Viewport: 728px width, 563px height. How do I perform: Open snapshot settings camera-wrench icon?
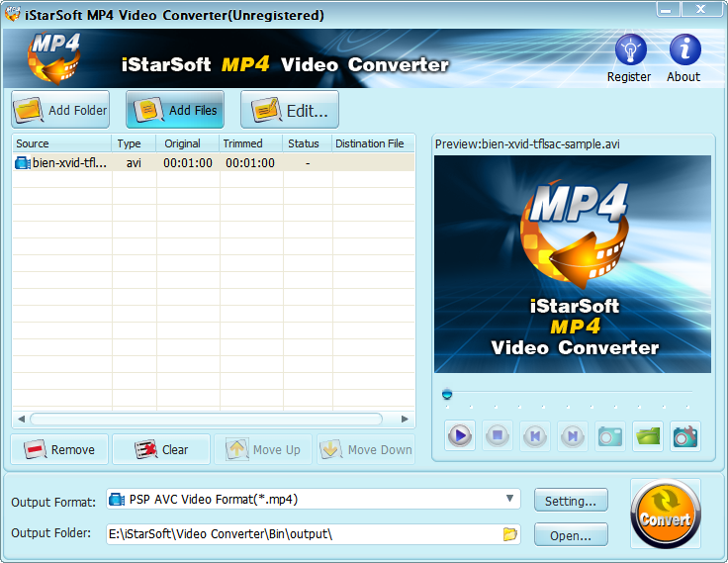tap(685, 435)
